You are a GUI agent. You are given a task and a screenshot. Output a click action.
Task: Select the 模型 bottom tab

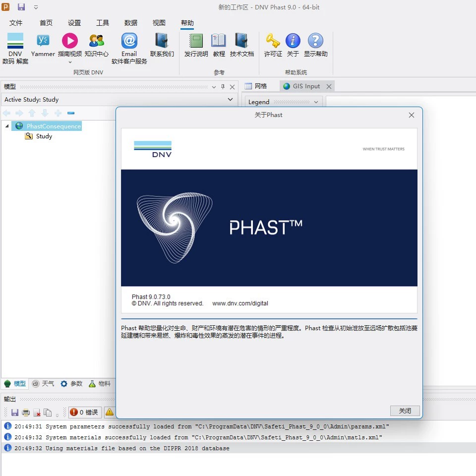coord(15,384)
